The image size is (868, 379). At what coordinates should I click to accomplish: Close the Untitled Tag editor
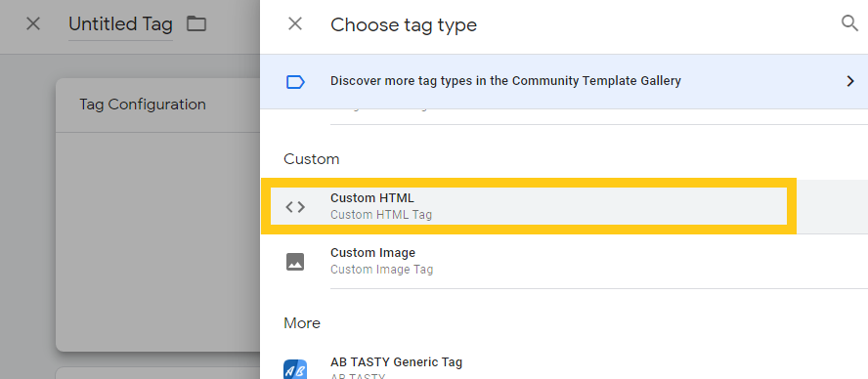pos(33,23)
